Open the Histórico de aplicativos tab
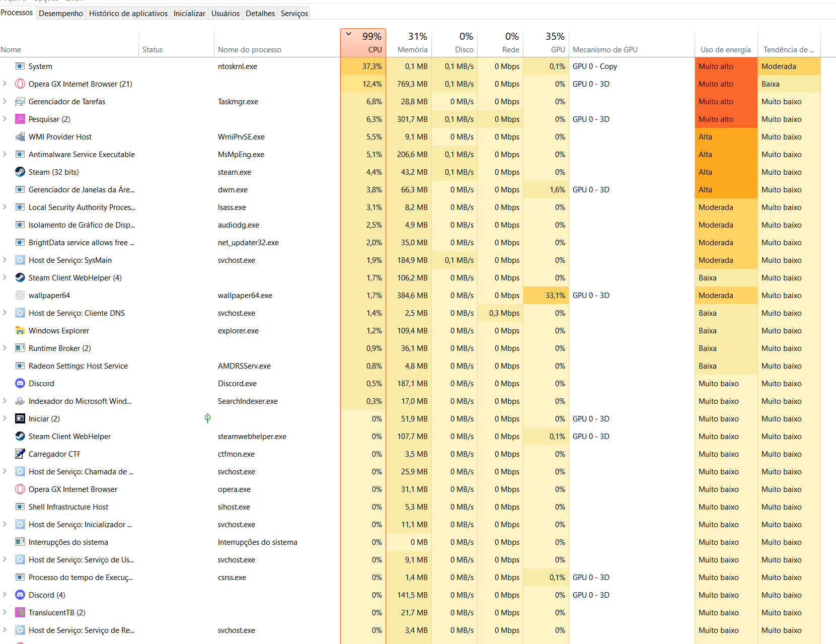The image size is (836, 644). [x=128, y=13]
